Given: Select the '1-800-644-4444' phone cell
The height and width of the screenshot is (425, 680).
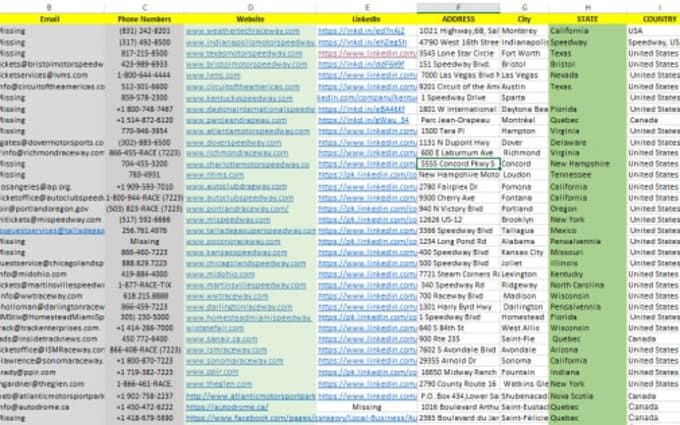Looking at the screenshot, I should point(144,75).
